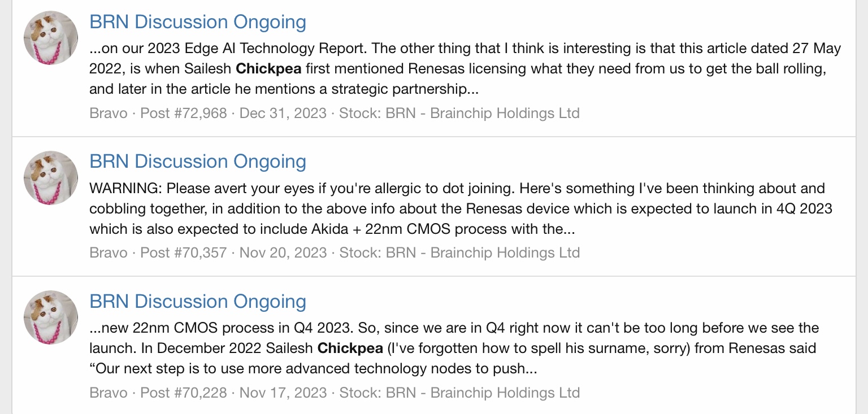Click author Bravo on post #72,968
Screen dimensions: 868x414
click(108, 113)
